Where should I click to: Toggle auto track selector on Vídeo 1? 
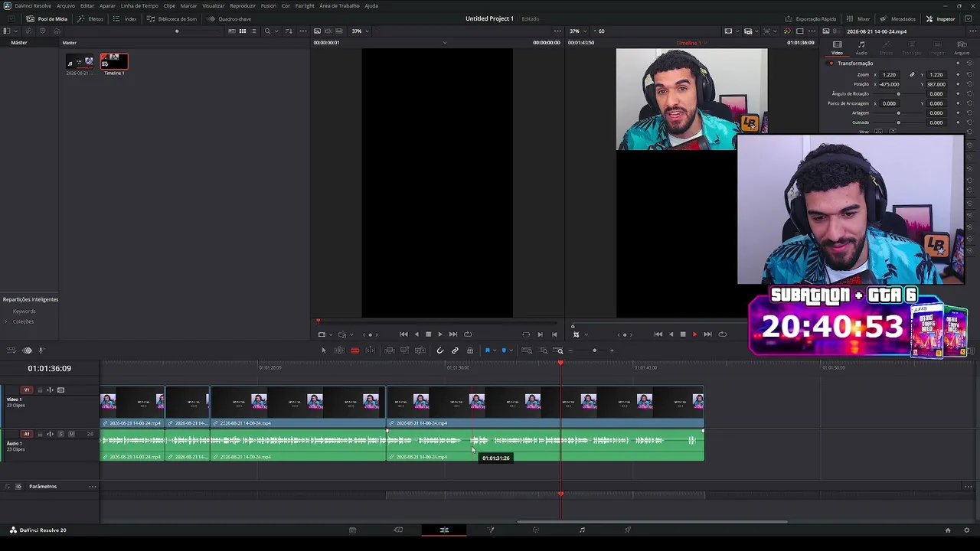point(51,390)
